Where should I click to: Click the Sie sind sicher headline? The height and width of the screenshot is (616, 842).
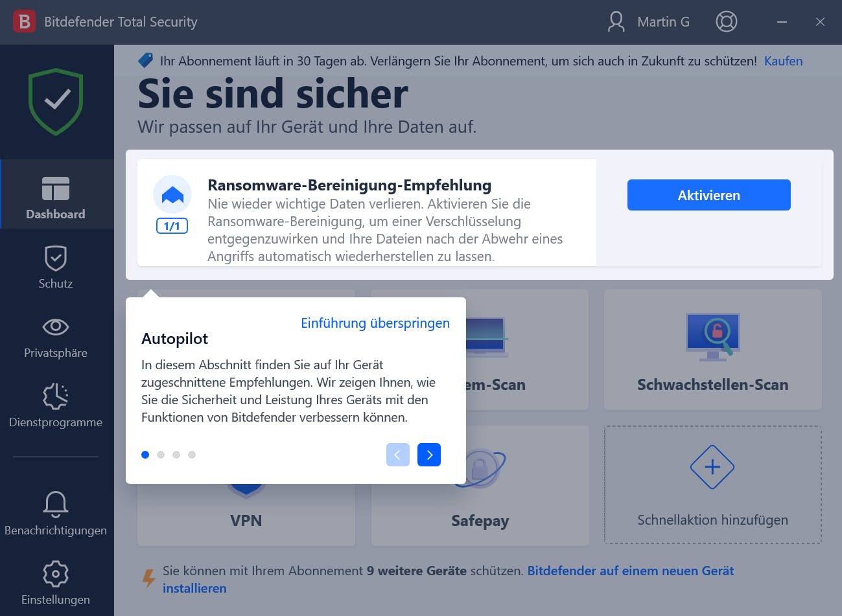tap(273, 94)
